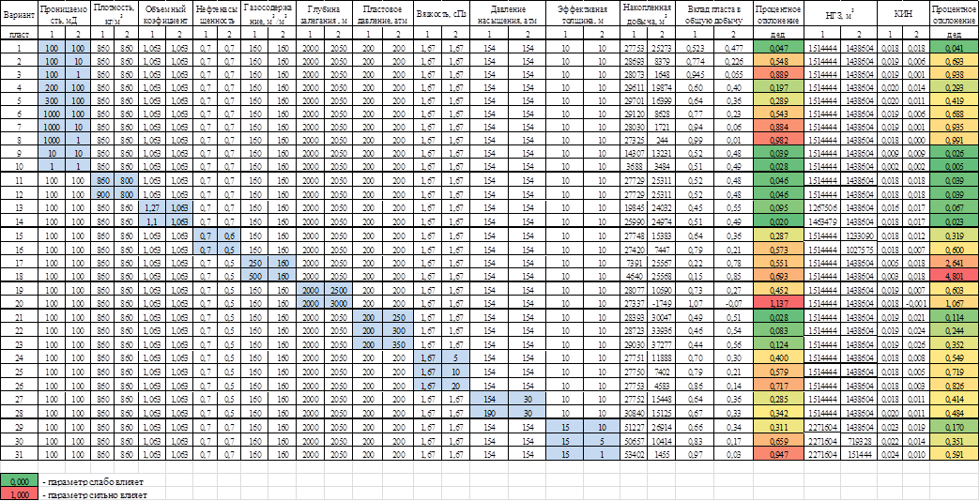Click the green cell with value 0,047
This screenshot has height=501, width=980.
tap(778, 48)
